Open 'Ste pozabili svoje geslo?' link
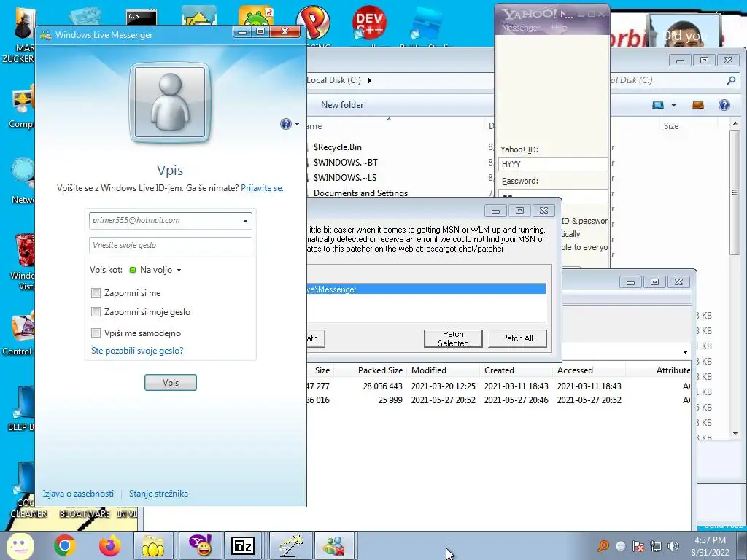The width and height of the screenshot is (747, 560). (x=137, y=351)
